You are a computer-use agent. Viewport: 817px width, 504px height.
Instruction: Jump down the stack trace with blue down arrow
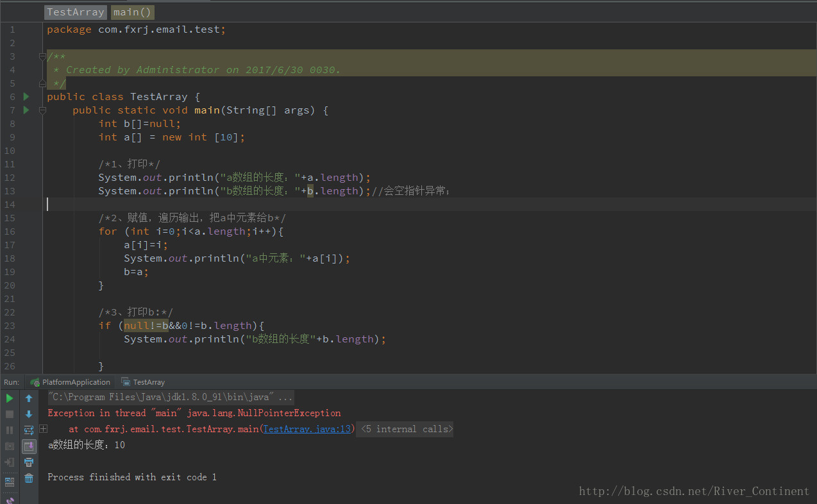click(x=29, y=414)
